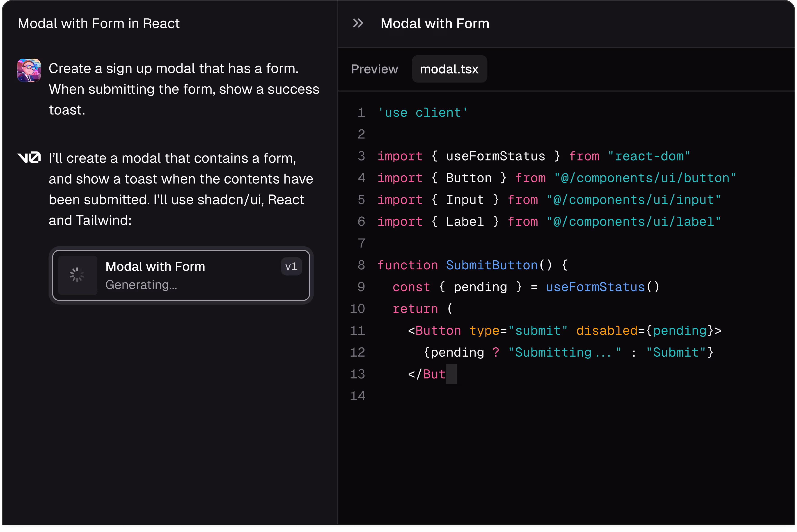Click the "Submitting..." string on line 12
Viewport: 797px width, 532px height.
(565, 353)
